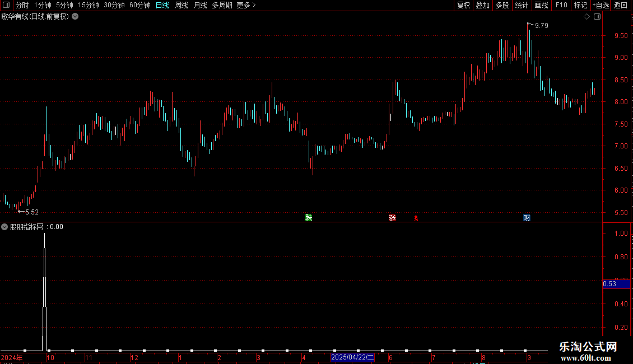Click the 1.00 indicator axis label
Image resolution: width=633 pixels, height=364 pixels.
pyautogui.click(x=621, y=234)
